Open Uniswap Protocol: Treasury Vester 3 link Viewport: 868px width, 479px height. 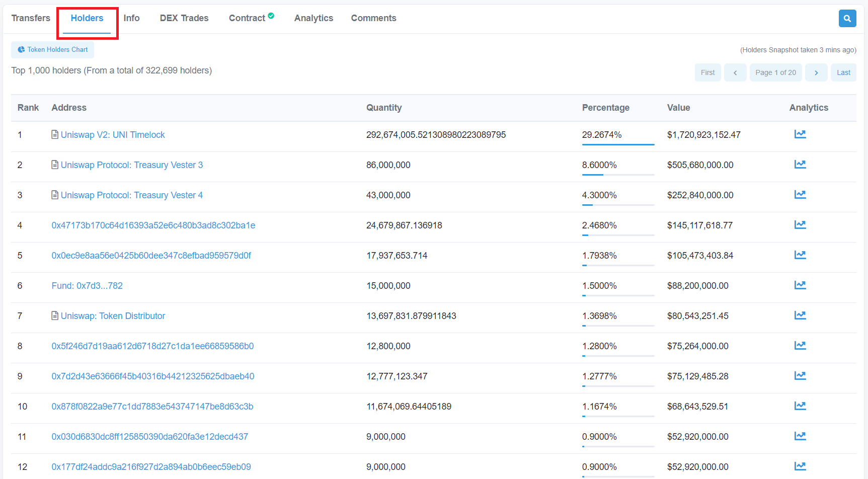(x=132, y=165)
